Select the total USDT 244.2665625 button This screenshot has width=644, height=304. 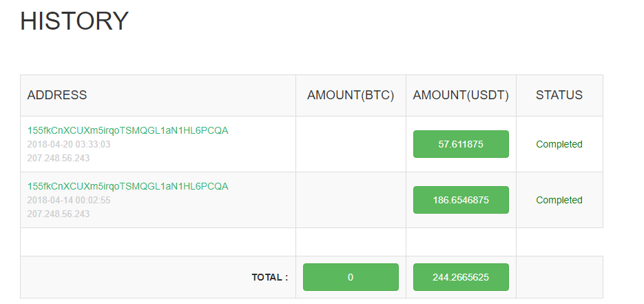coord(461,277)
